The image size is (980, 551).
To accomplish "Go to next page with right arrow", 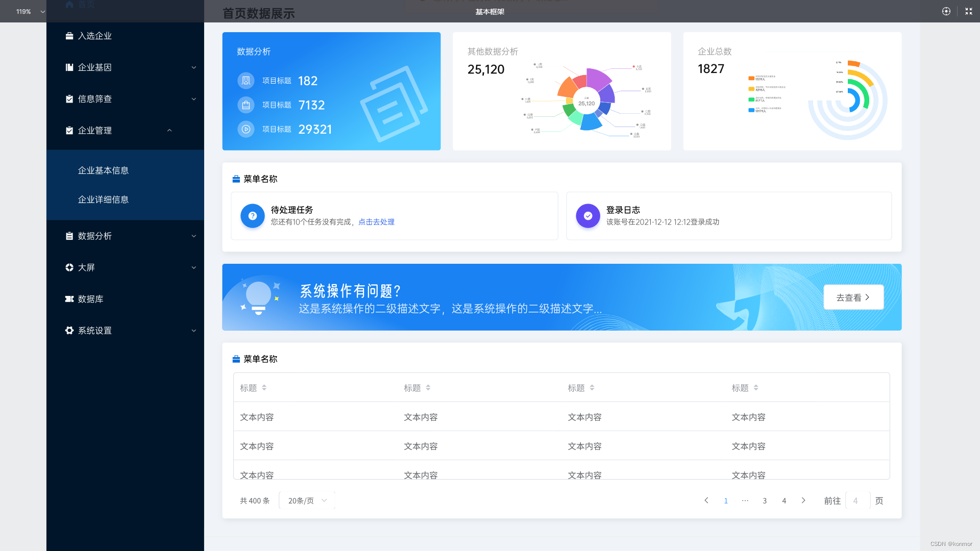I will click(803, 500).
